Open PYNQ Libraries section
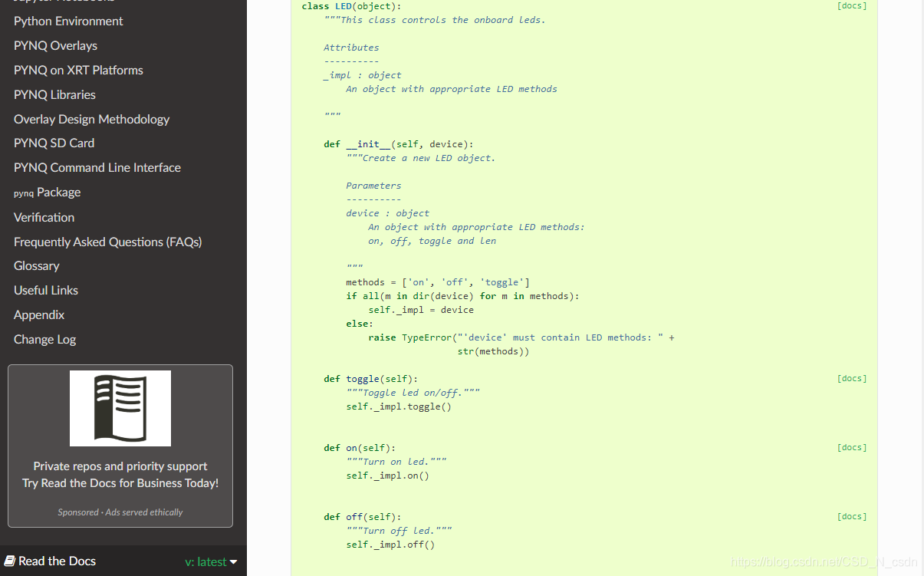 tap(54, 94)
